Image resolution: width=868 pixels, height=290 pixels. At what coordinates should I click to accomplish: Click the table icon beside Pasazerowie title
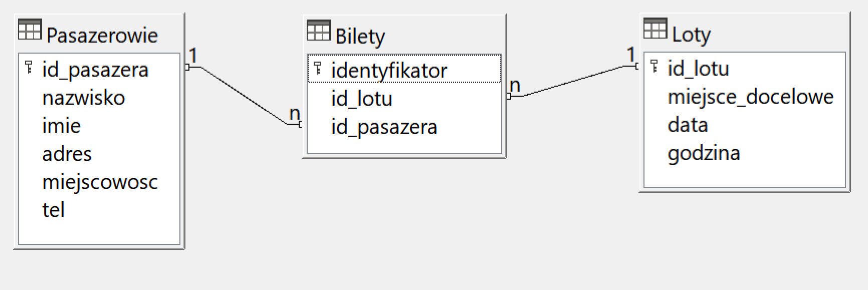pyautogui.click(x=30, y=30)
